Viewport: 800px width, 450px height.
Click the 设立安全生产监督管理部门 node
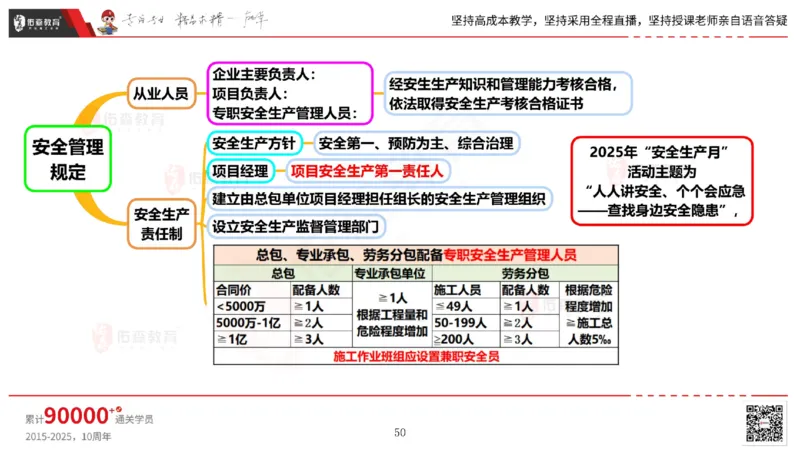pos(295,226)
